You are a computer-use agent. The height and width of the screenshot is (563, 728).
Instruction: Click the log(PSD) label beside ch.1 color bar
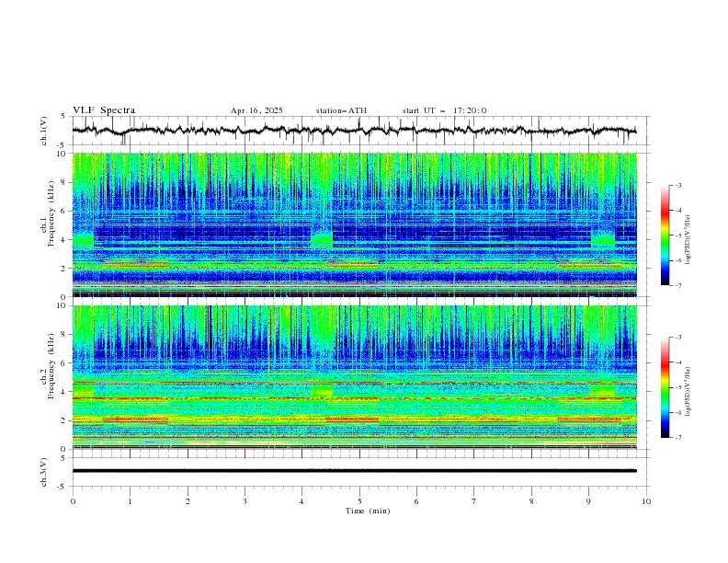(688, 240)
